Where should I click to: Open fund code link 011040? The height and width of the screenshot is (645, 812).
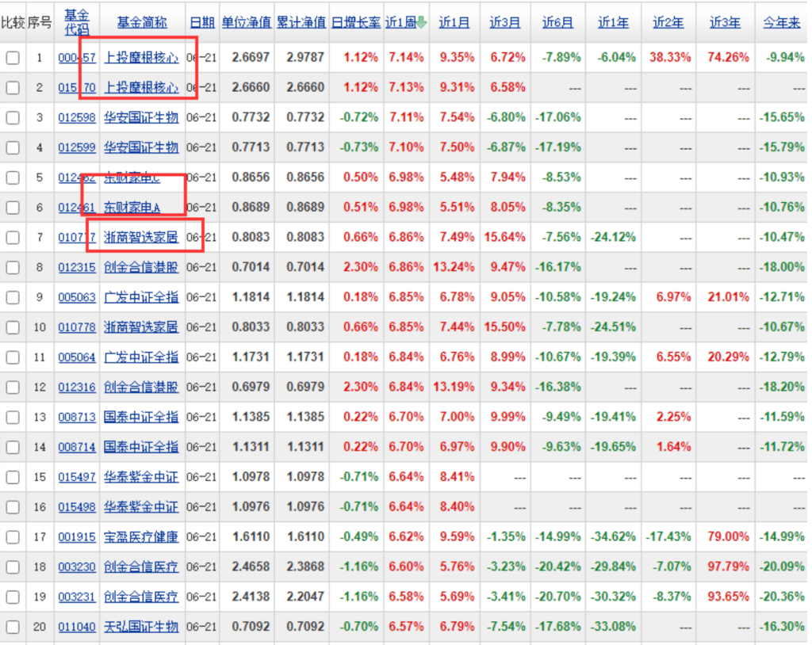77,628
